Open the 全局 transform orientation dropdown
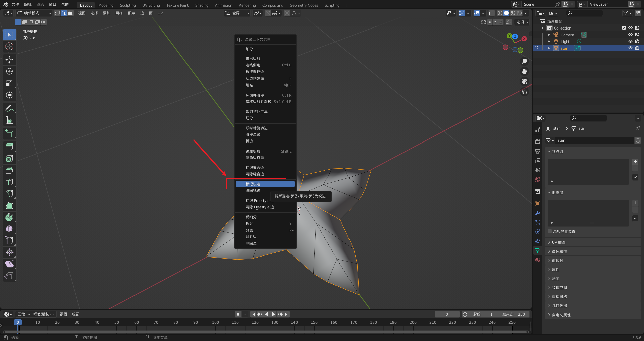This screenshot has width=644, height=341. pos(237,13)
